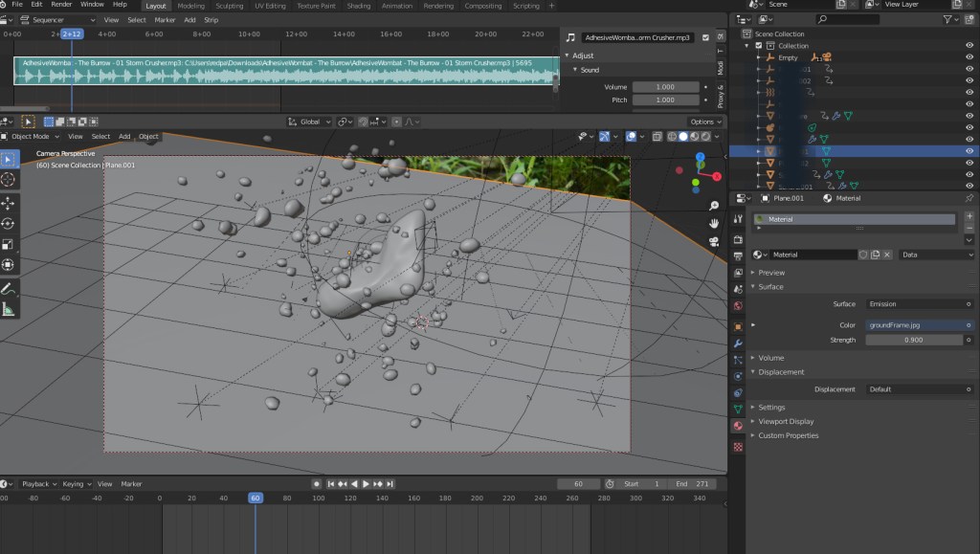Open the Texture properties checkerboard tab
Image resolution: width=980 pixels, height=554 pixels.
[738, 447]
